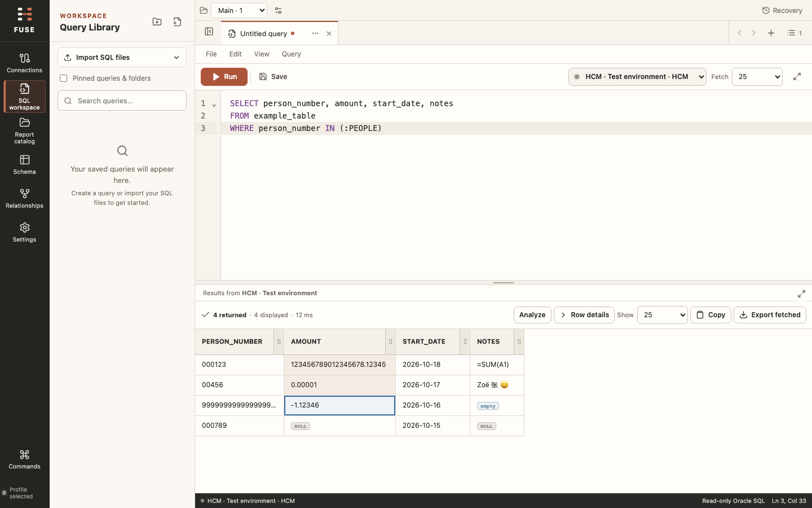Open the Import SQL files dropdown
This screenshot has height=508, width=812.
pyautogui.click(x=122, y=57)
